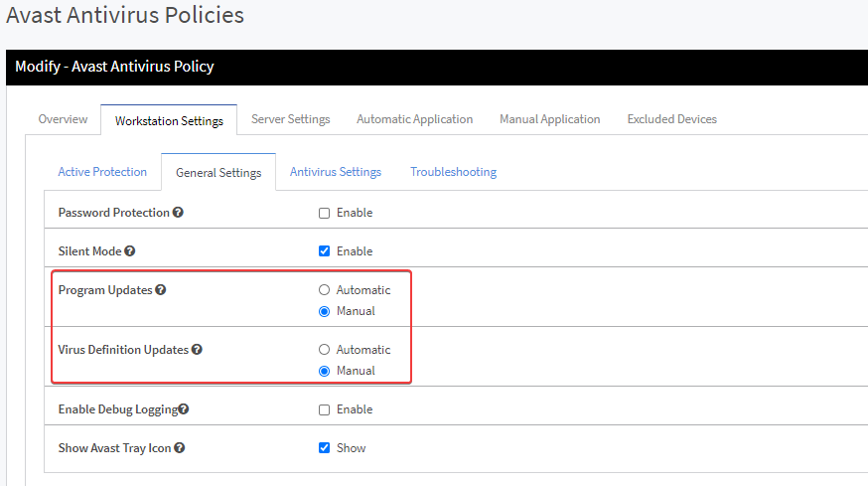This screenshot has height=486, width=868.
Task: Click the Avast Antivirus Policies heading
Action: coord(125,15)
